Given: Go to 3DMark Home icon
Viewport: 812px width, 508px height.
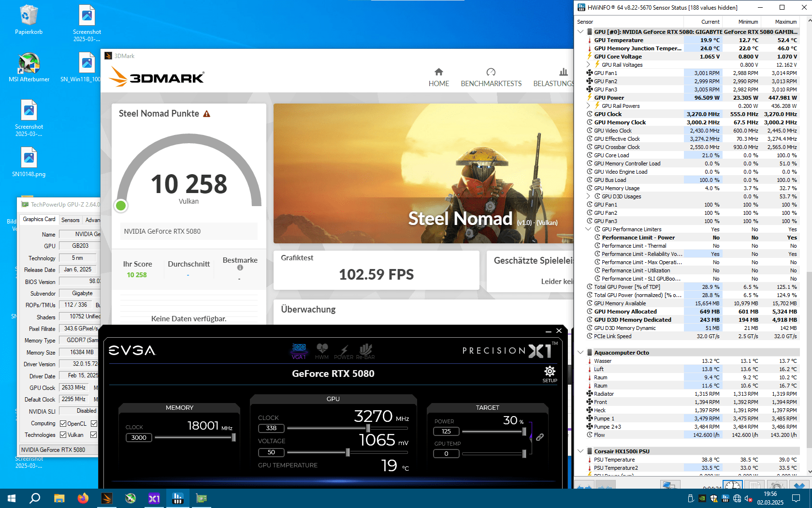Looking at the screenshot, I should [x=439, y=72].
